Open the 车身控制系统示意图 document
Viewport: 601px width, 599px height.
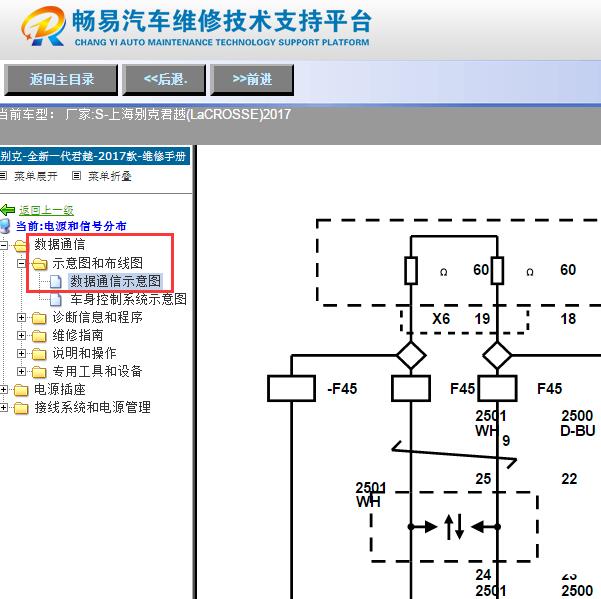click(x=128, y=299)
